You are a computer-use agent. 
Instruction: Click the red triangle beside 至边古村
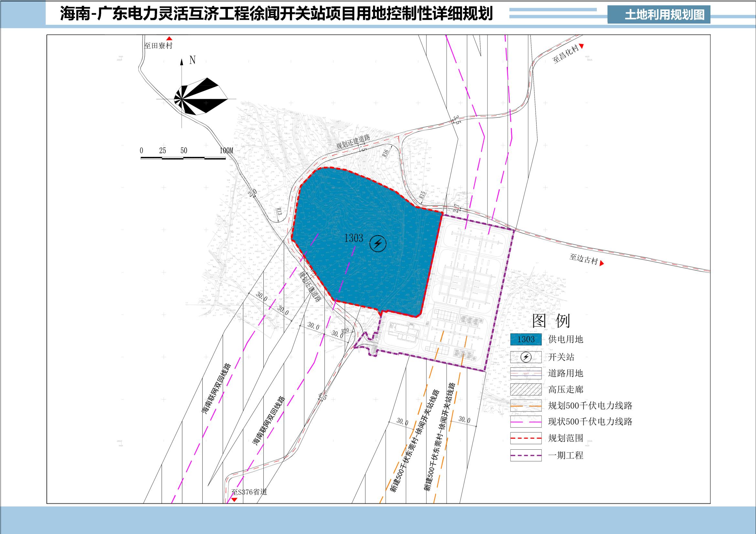(x=602, y=263)
